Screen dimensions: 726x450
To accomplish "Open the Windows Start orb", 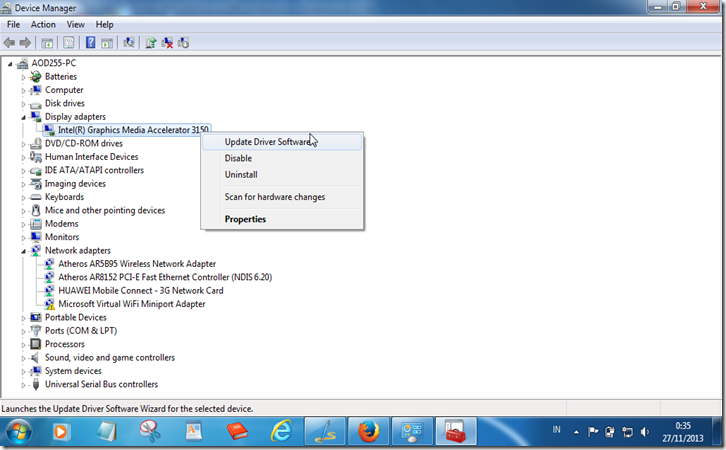I will pos(19,431).
